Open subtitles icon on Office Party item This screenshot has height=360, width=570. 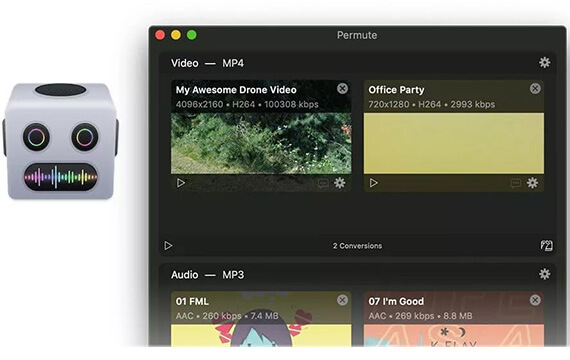(515, 183)
